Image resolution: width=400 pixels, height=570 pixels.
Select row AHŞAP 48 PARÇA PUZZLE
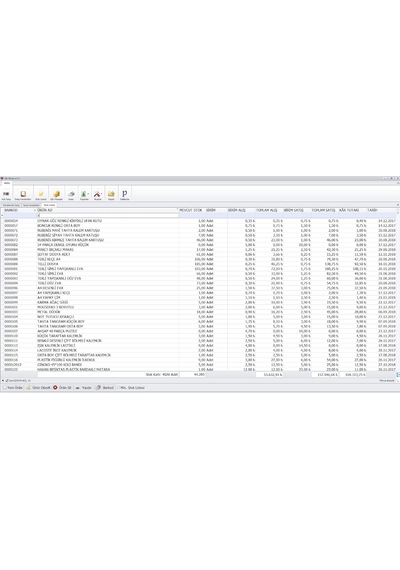coord(200,331)
